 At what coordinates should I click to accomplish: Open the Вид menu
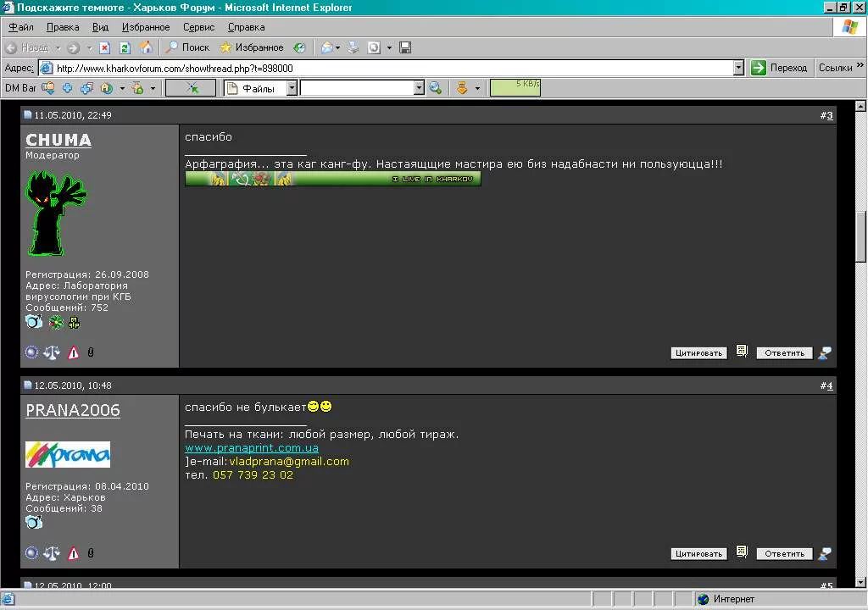click(100, 27)
